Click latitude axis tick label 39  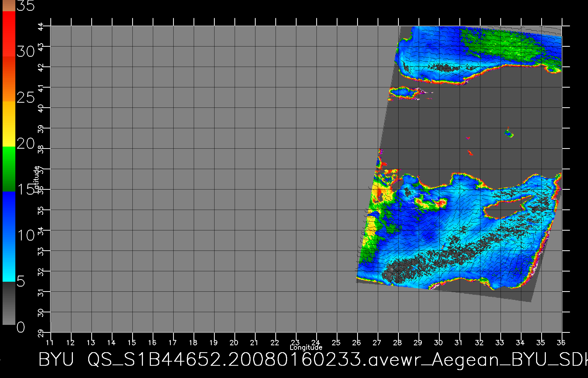point(41,128)
